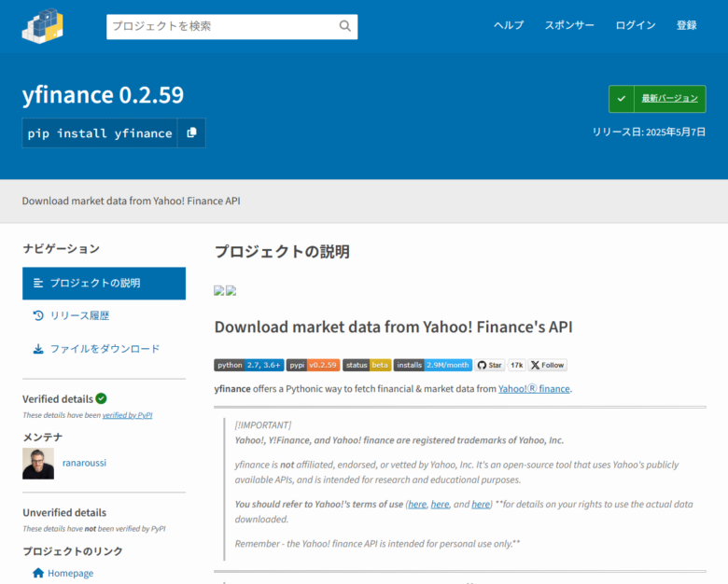The height and width of the screenshot is (584, 728).
Task: Click the release date 'リリース日: 2025年5月7日' text
Action: coord(649,132)
